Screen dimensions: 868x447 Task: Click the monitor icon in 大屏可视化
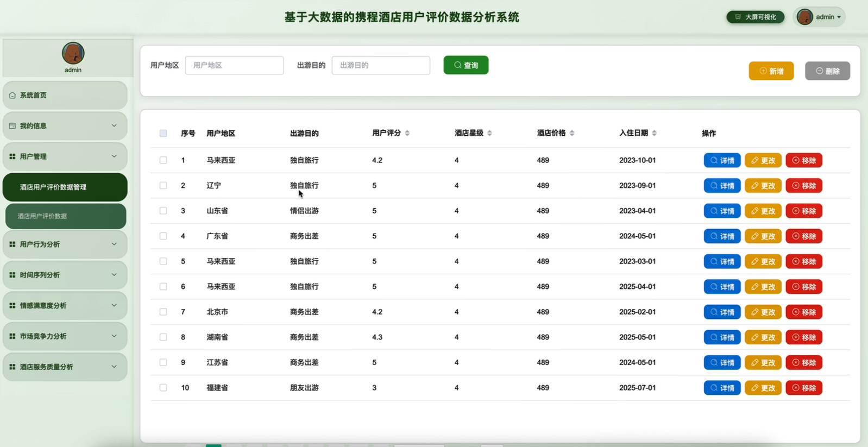click(x=738, y=17)
